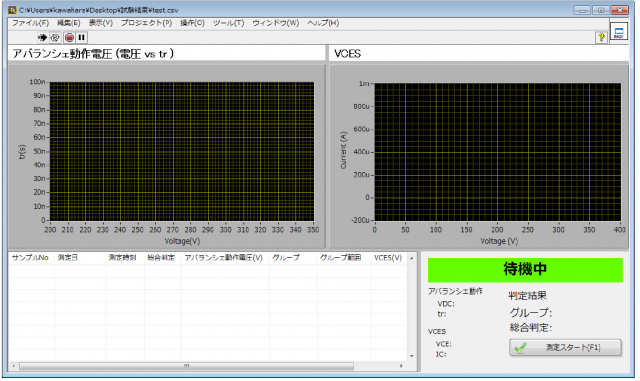Click the グループ: result label

(x=531, y=313)
